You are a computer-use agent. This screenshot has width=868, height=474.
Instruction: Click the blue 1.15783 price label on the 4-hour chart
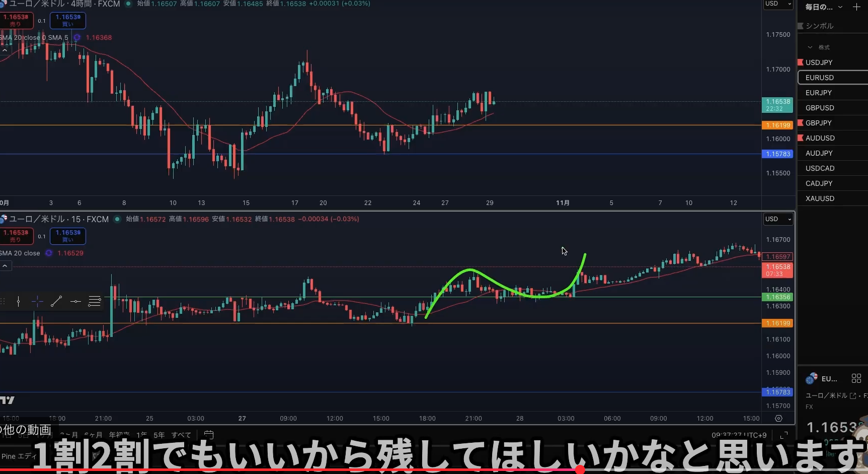click(x=778, y=154)
